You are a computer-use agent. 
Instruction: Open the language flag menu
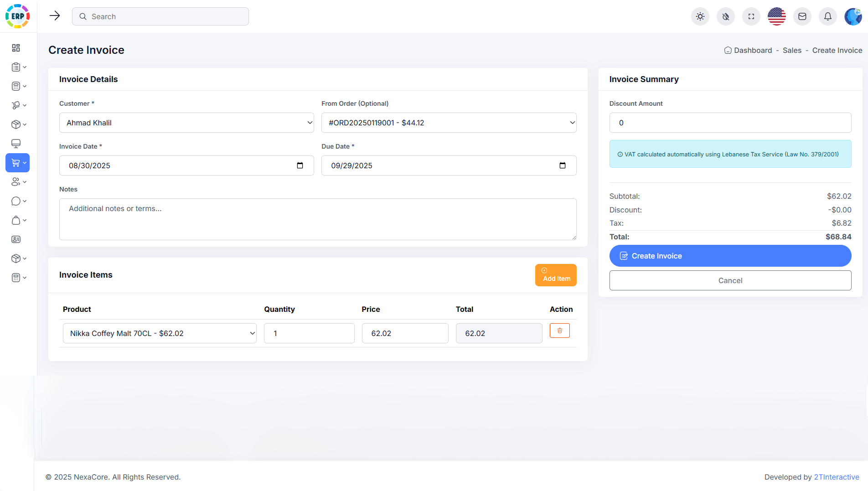click(x=776, y=16)
